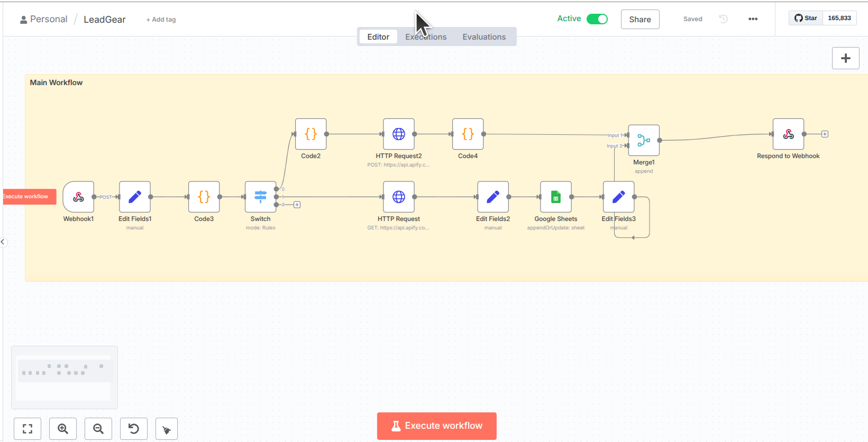Click the red trigger Execute workflow button
The height and width of the screenshot is (442, 868).
(29, 197)
